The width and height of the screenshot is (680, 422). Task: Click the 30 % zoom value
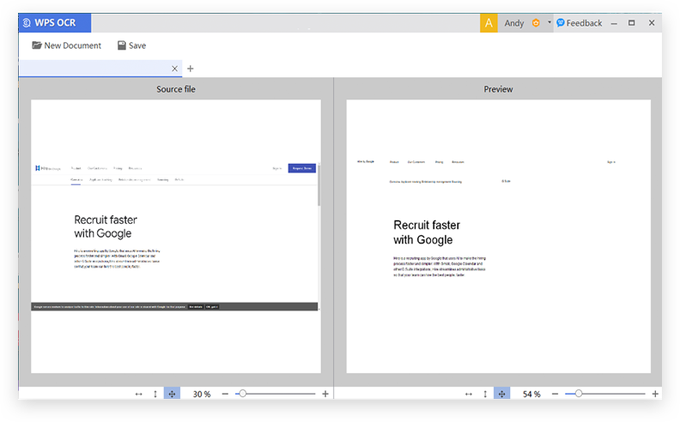coord(202,394)
